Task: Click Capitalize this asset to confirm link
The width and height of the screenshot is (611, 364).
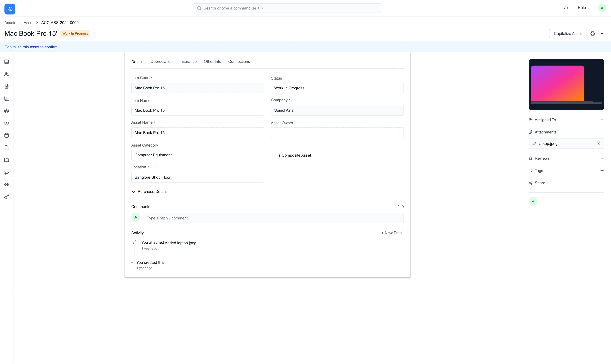Action: point(31,47)
